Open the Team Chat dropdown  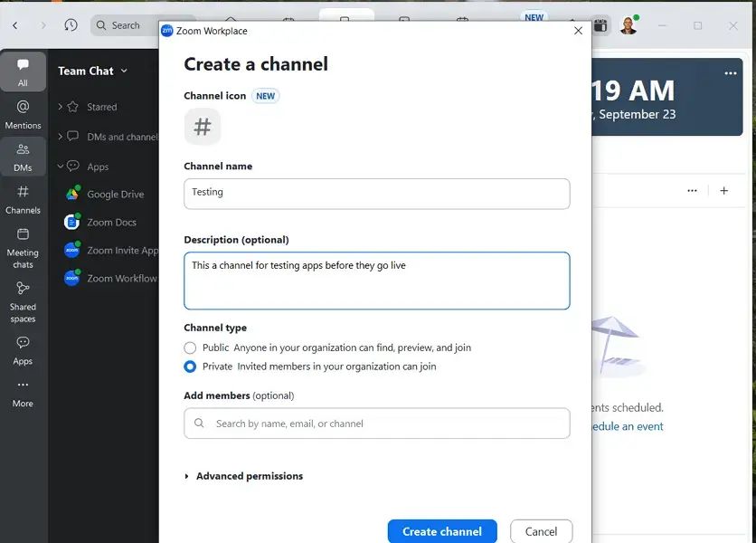[125, 71]
